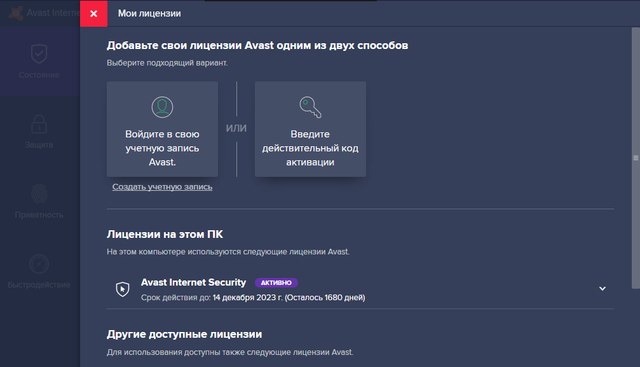
Task: Click the Avast logo in the top-left corner
Action: [16, 13]
